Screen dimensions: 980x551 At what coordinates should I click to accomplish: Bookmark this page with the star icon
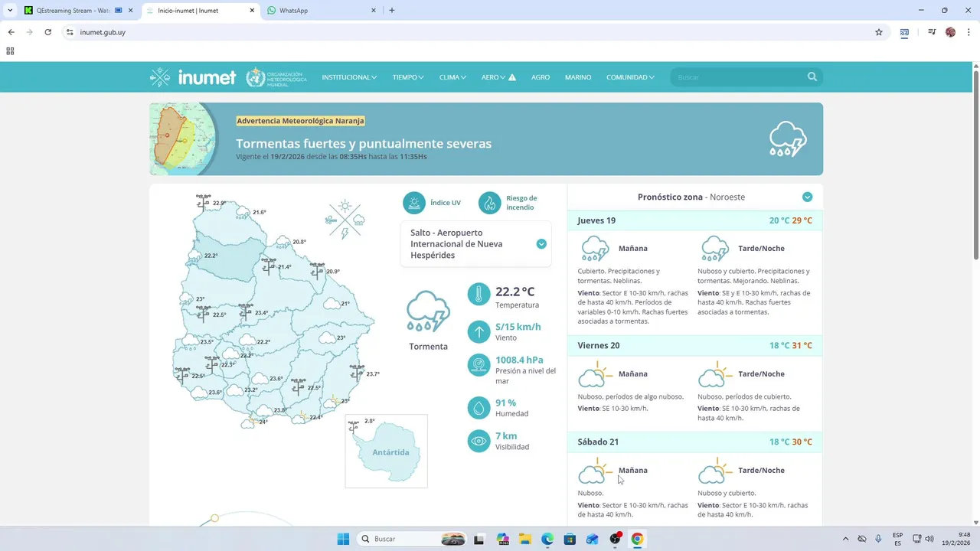click(879, 32)
